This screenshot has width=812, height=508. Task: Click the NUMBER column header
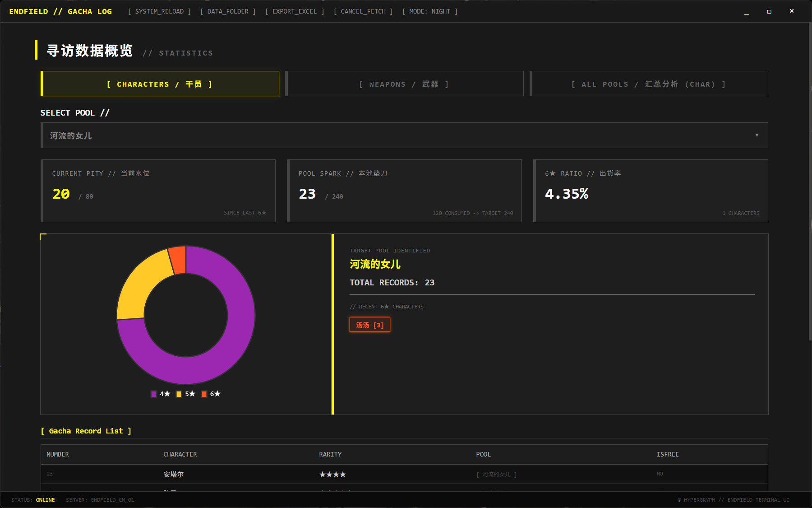pyautogui.click(x=58, y=454)
